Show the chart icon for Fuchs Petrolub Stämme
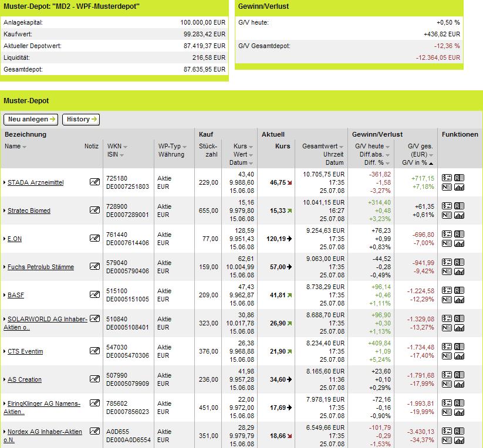Viewport: 483px width, 448px height. 459,271
